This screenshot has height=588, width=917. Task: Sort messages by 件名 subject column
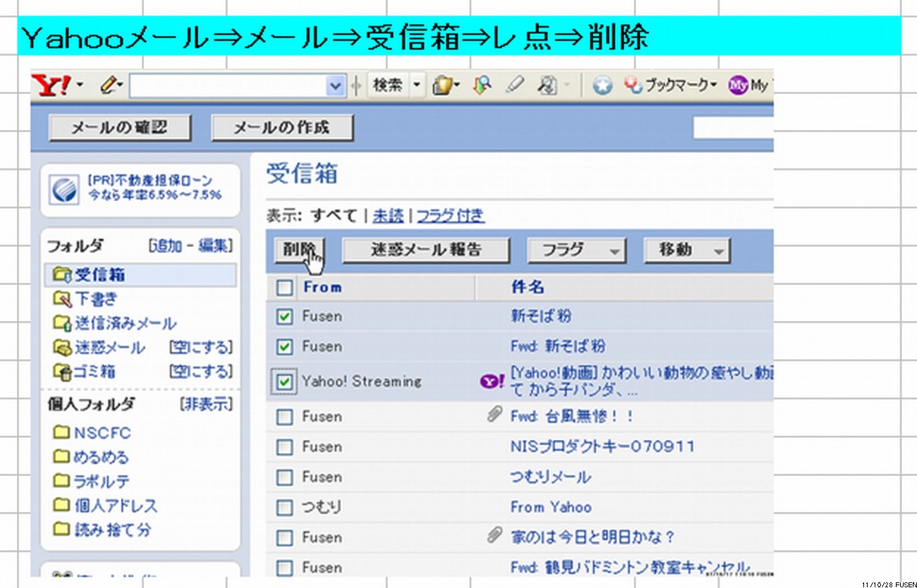[x=528, y=287]
